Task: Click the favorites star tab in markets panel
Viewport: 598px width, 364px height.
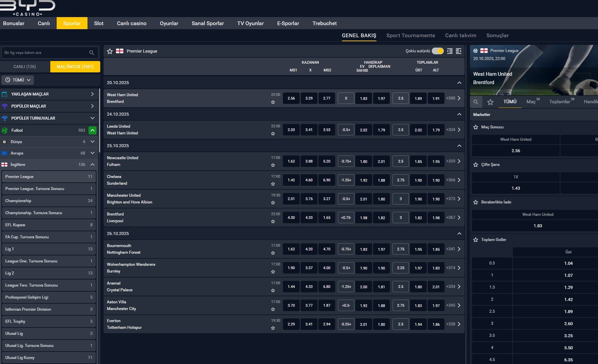Action: [x=490, y=102]
